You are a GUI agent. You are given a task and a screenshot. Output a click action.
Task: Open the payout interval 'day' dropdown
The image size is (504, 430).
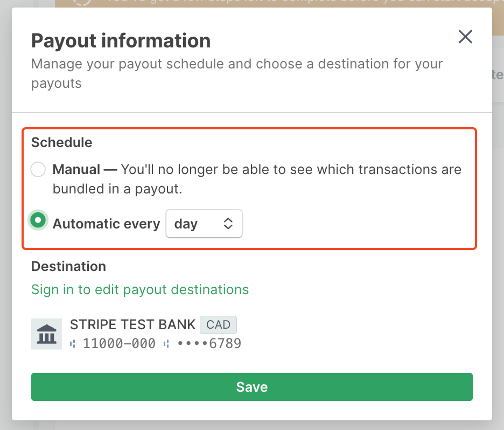pyautogui.click(x=204, y=224)
